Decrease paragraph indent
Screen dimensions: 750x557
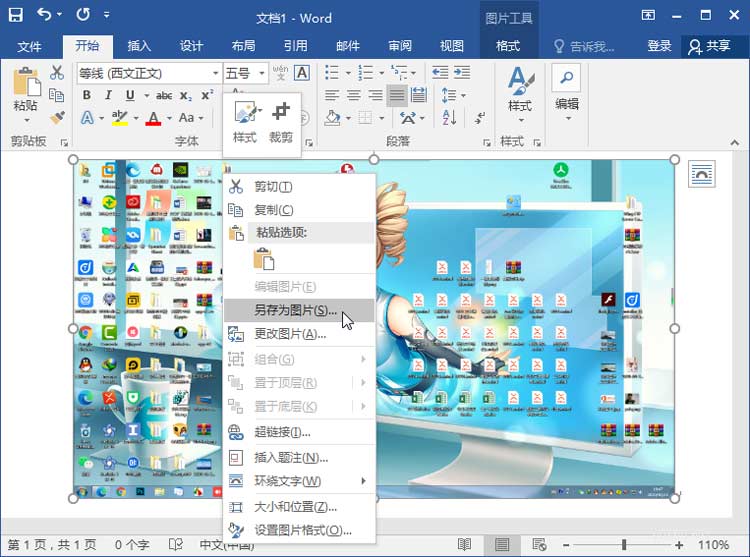coord(440,73)
